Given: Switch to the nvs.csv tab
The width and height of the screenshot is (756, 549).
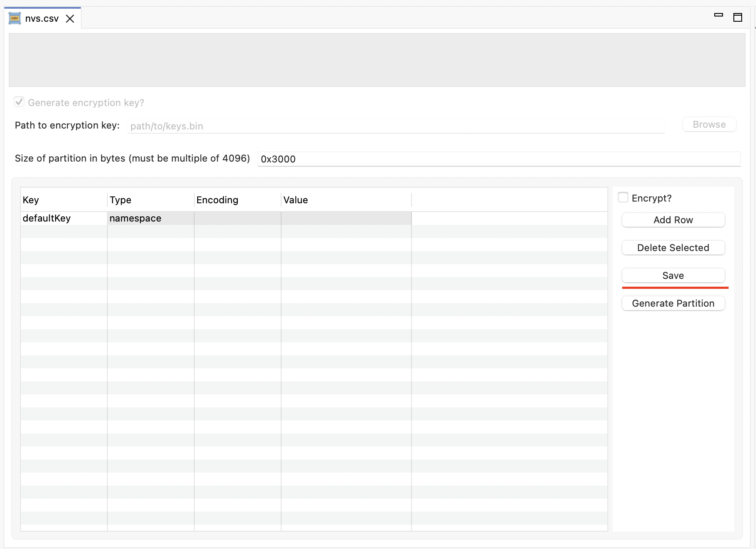Looking at the screenshot, I should pos(41,18).
